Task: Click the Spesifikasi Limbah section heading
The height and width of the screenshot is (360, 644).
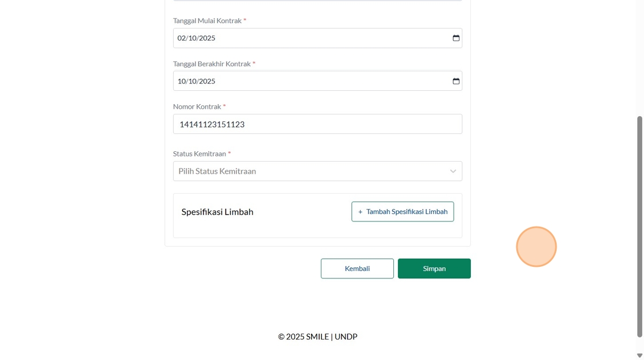Action: 217,212
